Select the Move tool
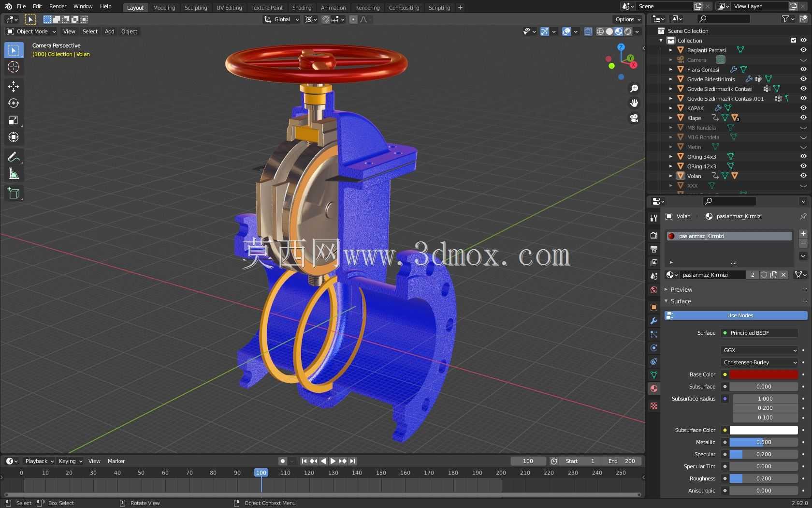812x508 pixels. tap(14, 87)
